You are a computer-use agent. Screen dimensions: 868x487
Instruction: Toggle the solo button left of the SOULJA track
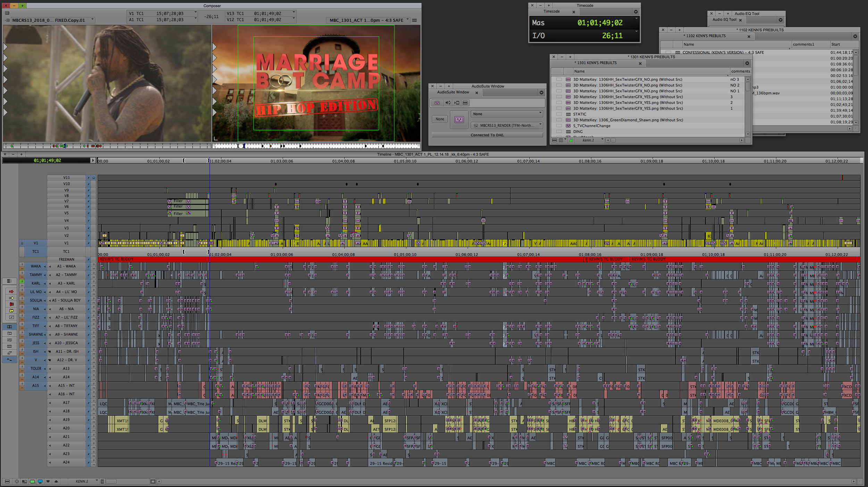(22, 298)
